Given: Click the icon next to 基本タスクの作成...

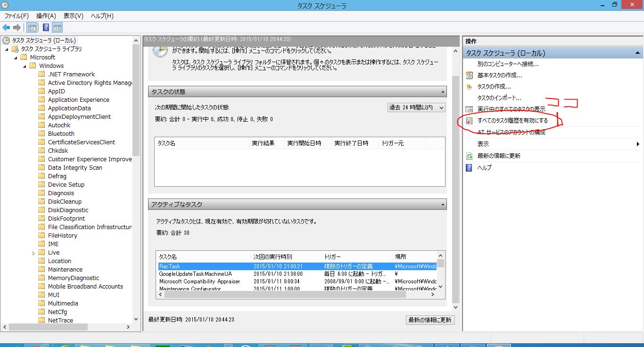Looking at the screenshot, I should coord(469,75).
